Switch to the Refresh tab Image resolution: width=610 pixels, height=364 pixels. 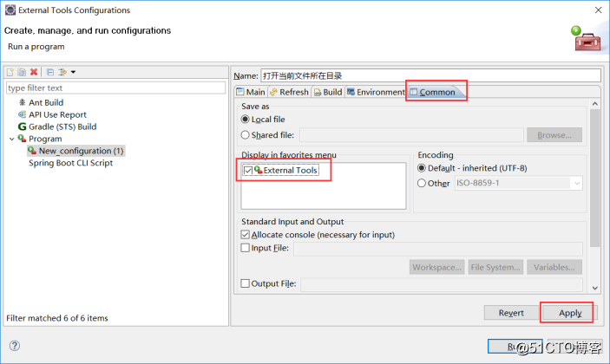[x=290, y=92]
